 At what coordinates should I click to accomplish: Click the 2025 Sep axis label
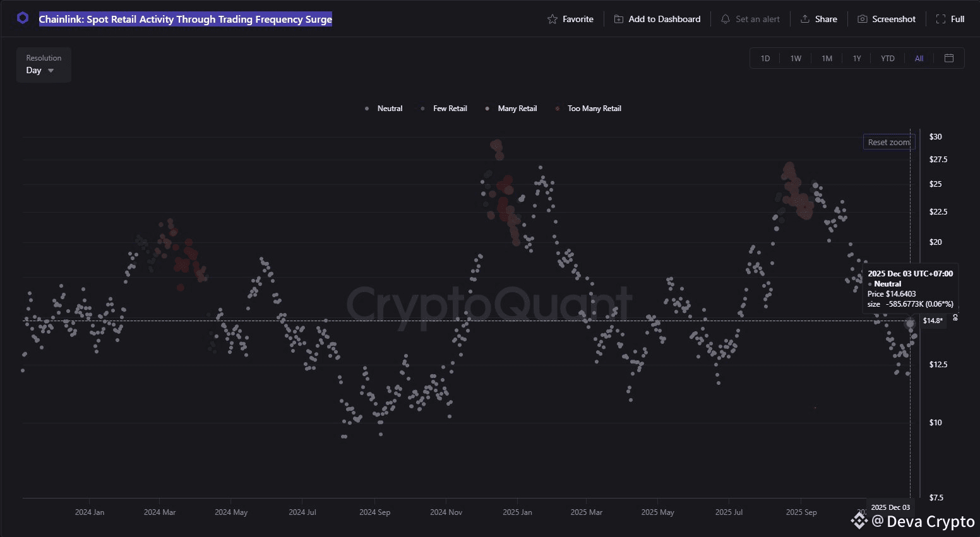tap(801, 512)
